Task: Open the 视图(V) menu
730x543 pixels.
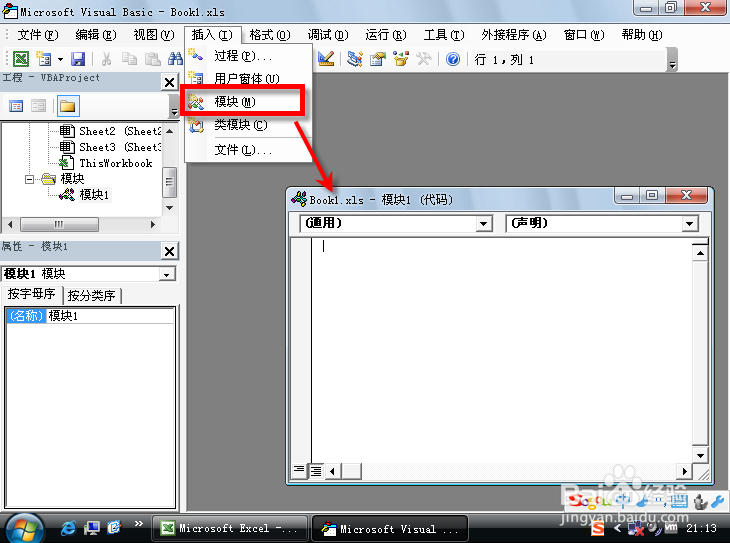Action: [154, 35]
